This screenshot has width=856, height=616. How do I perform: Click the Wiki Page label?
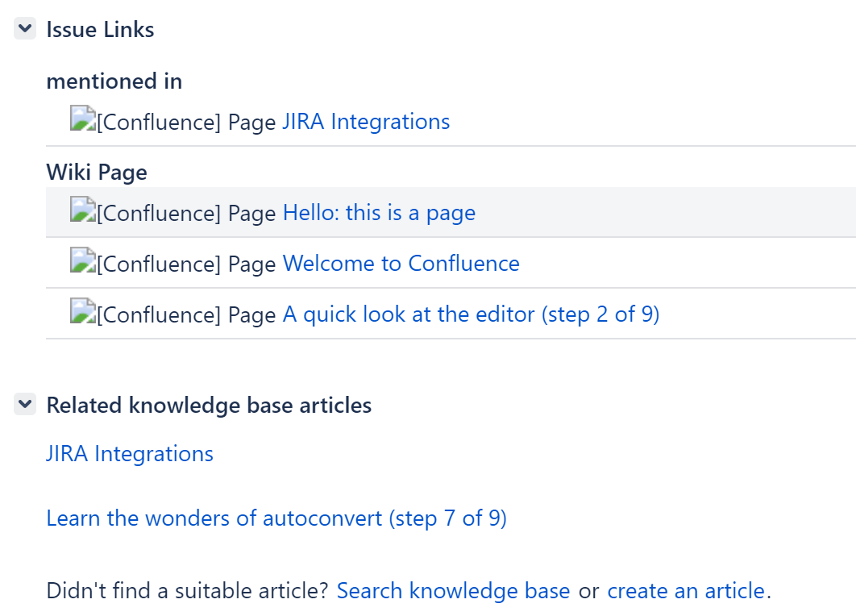[x=97, y=173]
